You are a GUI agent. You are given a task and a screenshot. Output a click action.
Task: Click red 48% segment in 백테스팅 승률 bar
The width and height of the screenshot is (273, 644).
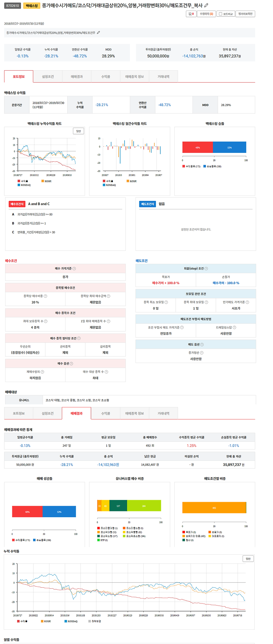coord(198,147)
